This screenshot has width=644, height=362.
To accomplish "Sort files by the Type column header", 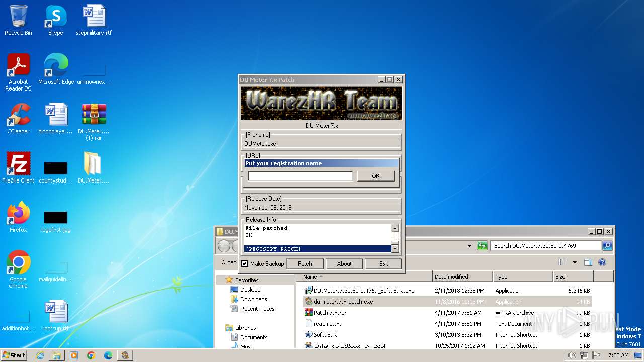I will [x=523, y=277].
